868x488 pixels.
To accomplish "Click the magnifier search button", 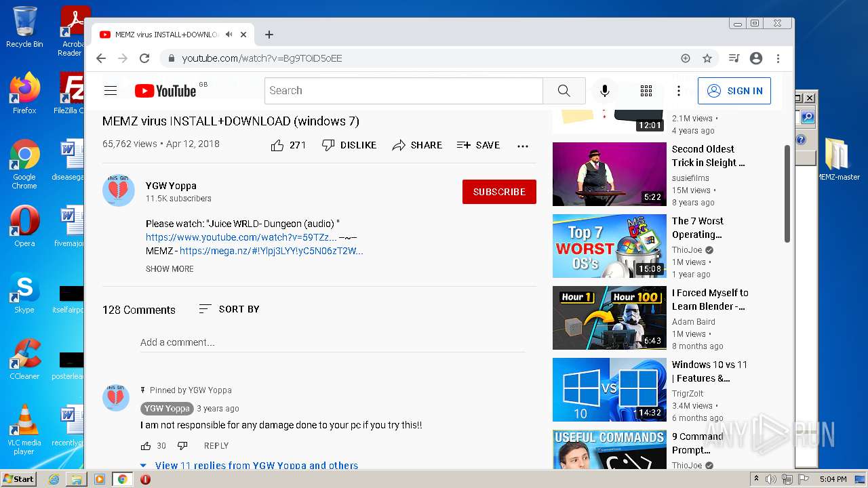I will 564,91.
